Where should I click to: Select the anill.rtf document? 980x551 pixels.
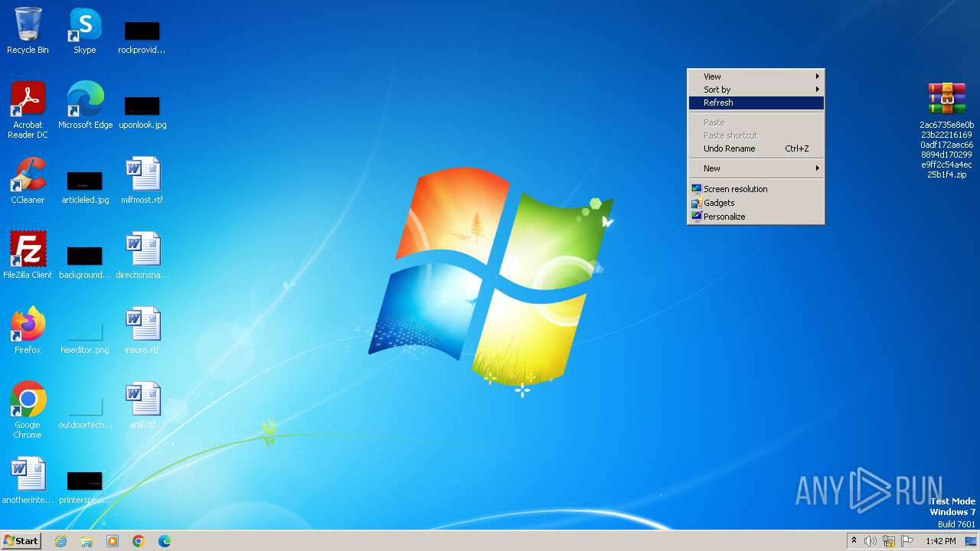point(142,406)
